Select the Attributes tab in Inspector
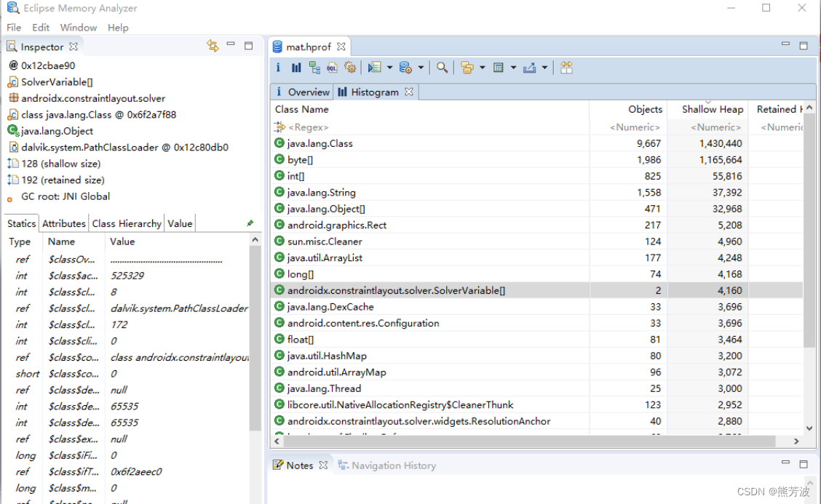 63,223
